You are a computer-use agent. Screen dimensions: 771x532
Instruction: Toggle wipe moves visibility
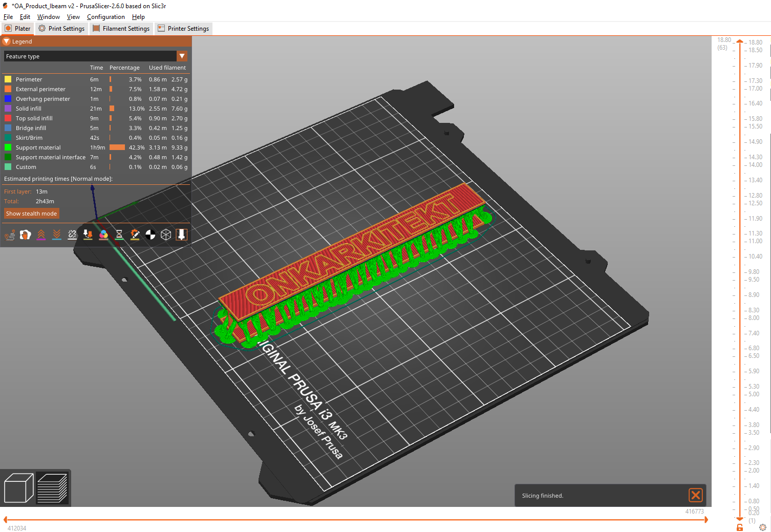click(x=26, y=235)
